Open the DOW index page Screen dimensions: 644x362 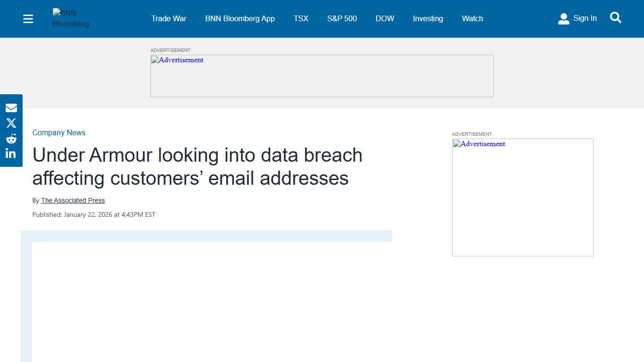coord(385,18)
